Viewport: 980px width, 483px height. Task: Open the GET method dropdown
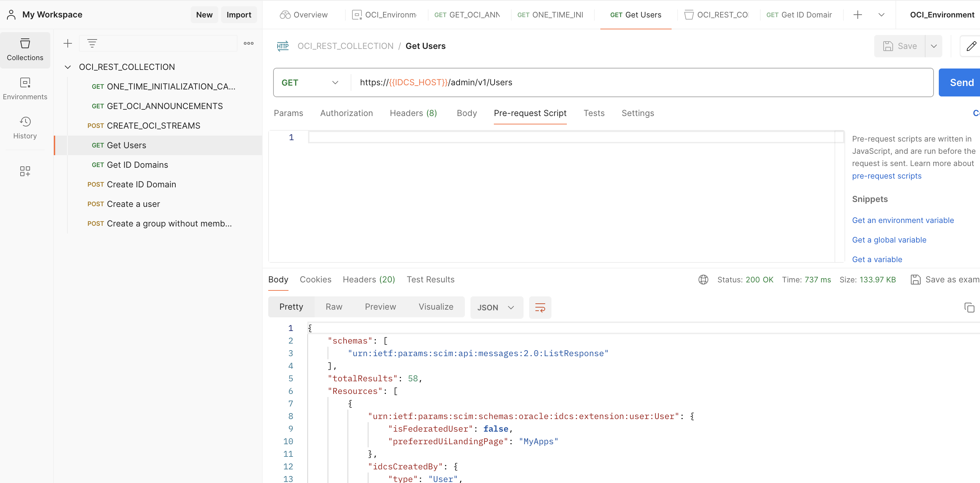pyautogui.click(x=310, y=82)
